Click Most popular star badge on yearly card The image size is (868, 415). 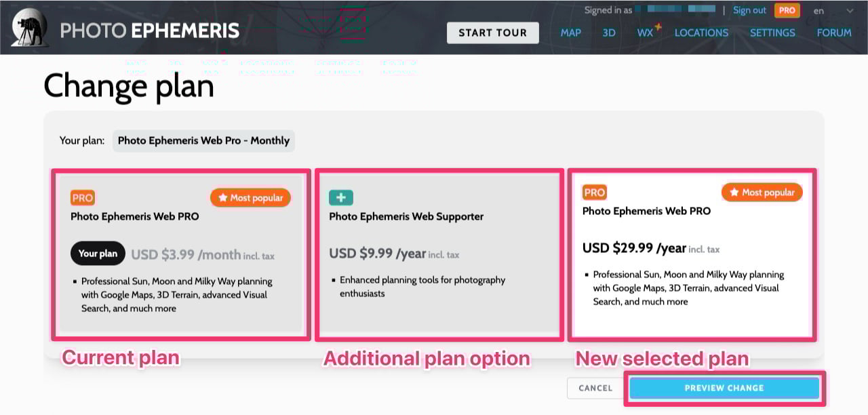click(762, 193)
